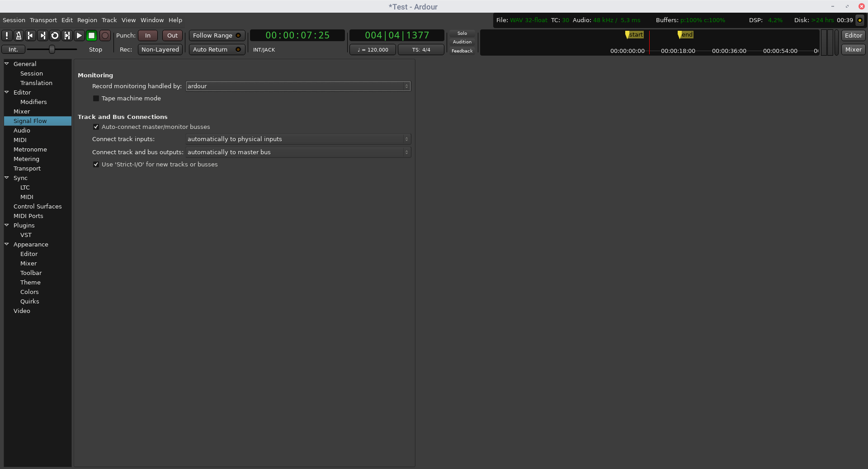868x469 pixels.
Task: Collapse the Sync tree section
Action: [x=7, y=178]
